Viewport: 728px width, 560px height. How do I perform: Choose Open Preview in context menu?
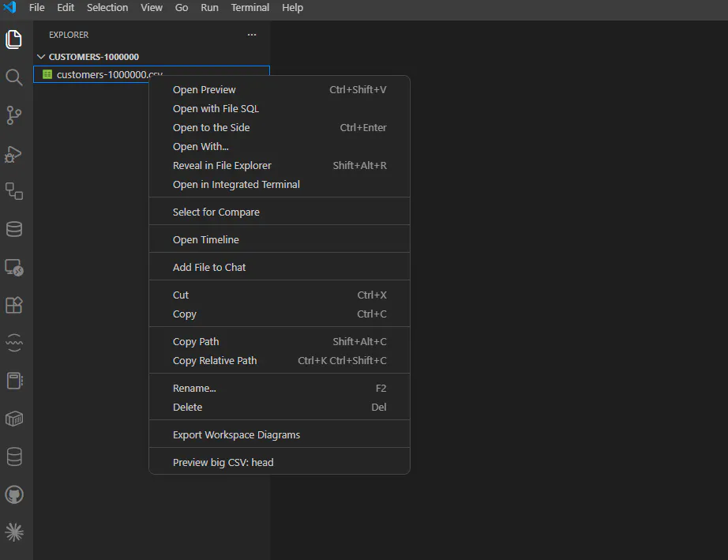[x=279, y=89]
